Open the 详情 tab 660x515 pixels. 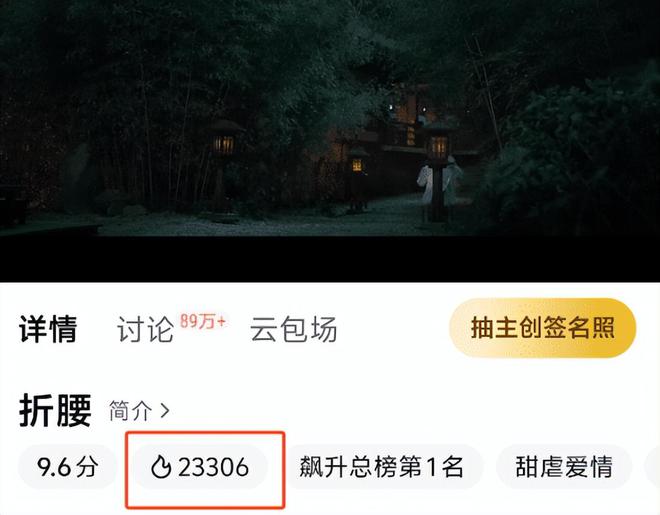[48, 329]
